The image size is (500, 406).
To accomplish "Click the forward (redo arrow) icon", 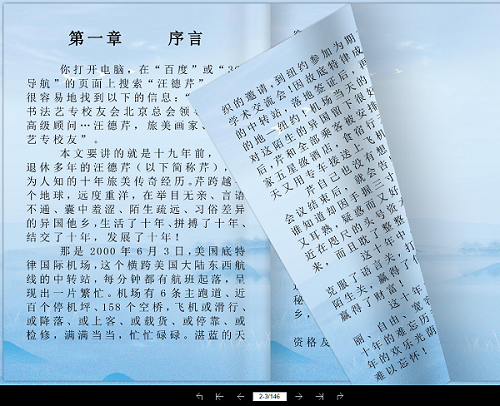I will point(340,396).
